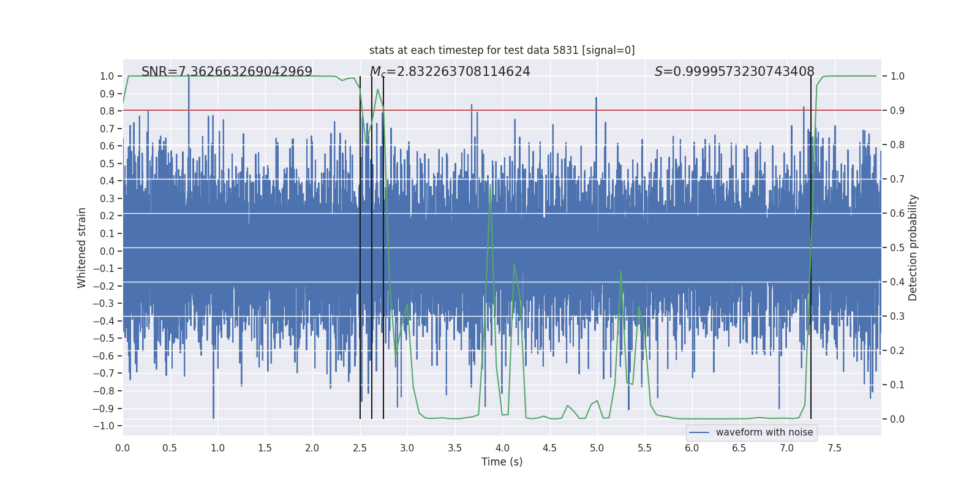
Task: Click the x-axis tick label 4.0
Action: pos(502,448)
